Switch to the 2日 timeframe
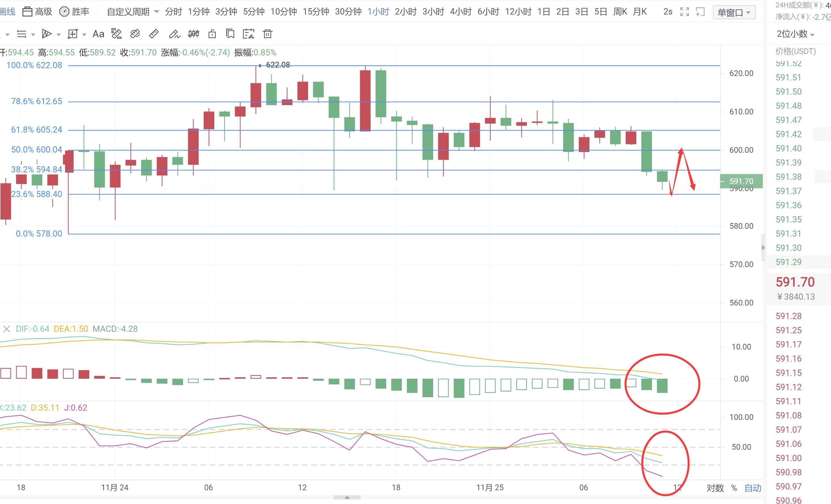831x504 pixels. 562,12
